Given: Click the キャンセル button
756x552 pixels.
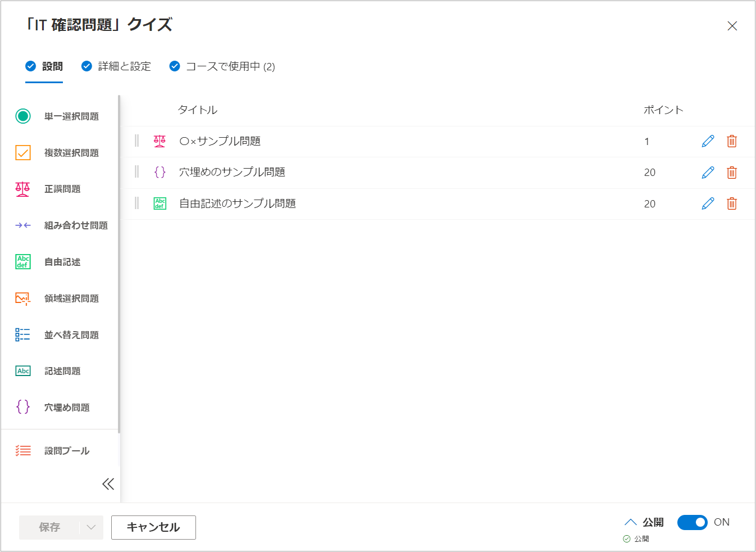Looking at the screenshot, I should click(153, 527).
